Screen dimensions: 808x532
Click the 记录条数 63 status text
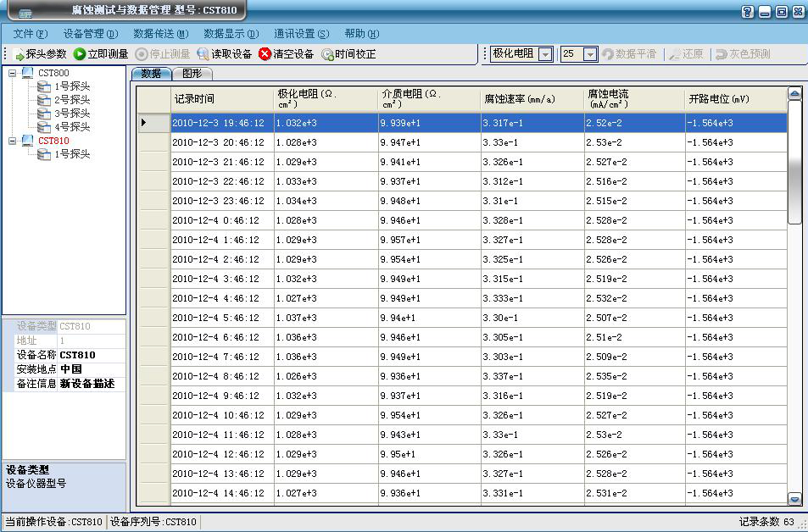point(766,522)
